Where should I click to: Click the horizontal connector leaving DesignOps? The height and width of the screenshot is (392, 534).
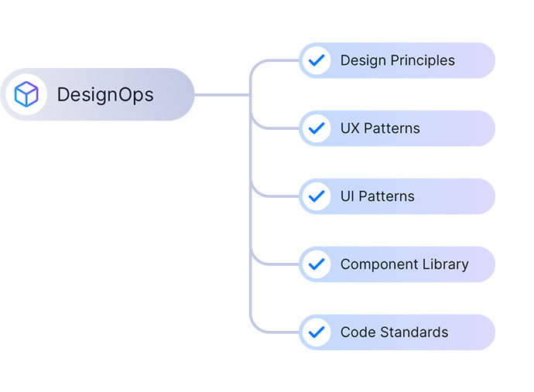(x=221, y=95)
